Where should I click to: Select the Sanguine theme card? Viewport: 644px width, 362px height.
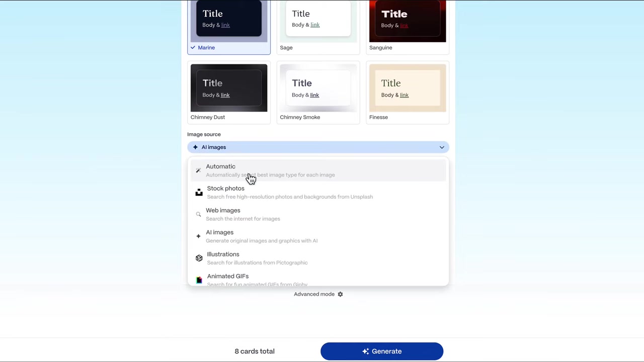(408, 27)
